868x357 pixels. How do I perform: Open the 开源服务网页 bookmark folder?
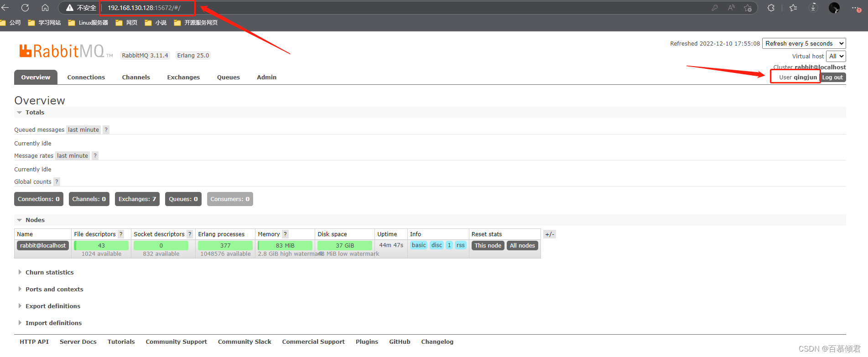coord(196,23)
